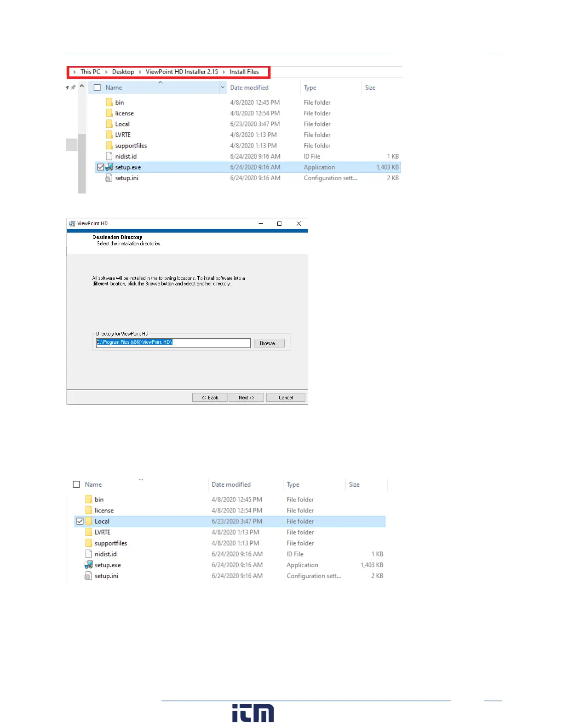The image size is (563, 728).
Task: Click 'supportfiles' name in top file list
Action: coord(131,146)
